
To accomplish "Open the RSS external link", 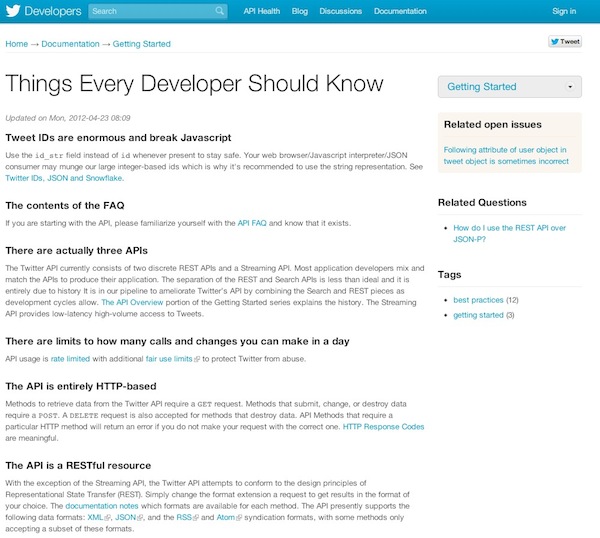I will tap(184, 517).
